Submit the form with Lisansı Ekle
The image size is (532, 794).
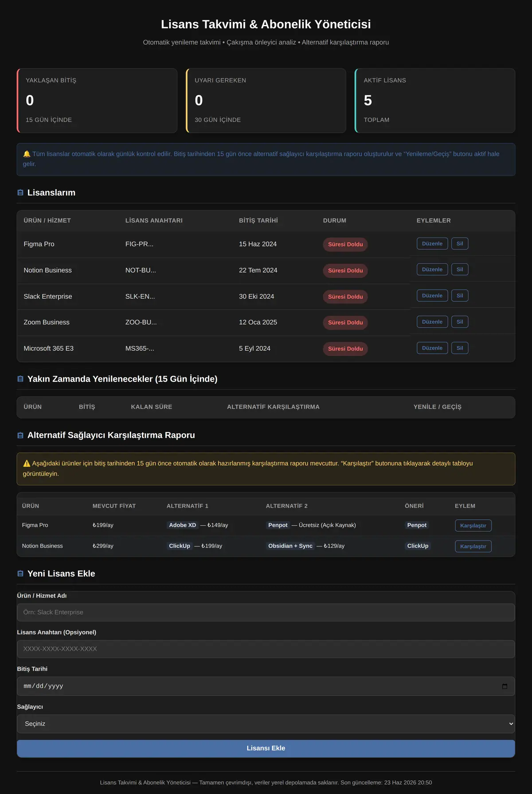pos(266,748)
